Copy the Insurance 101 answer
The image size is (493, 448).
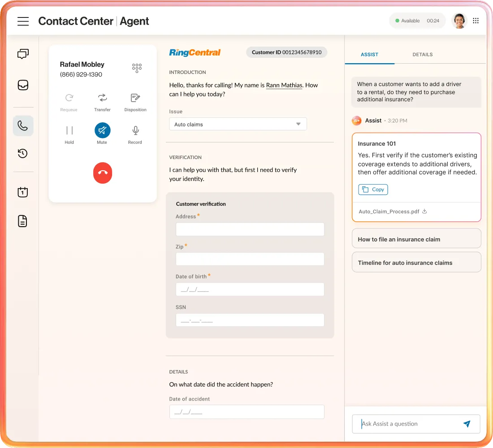pos(373,190)
